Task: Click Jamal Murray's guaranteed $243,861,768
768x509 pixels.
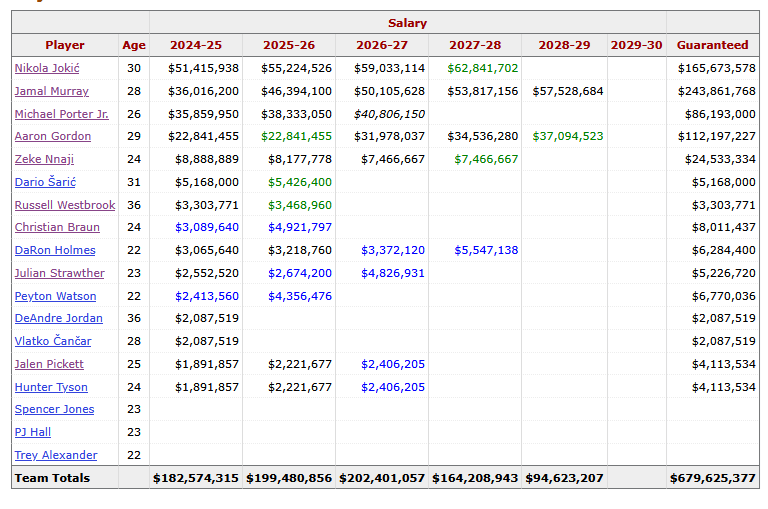Action: tap(717, 91)
